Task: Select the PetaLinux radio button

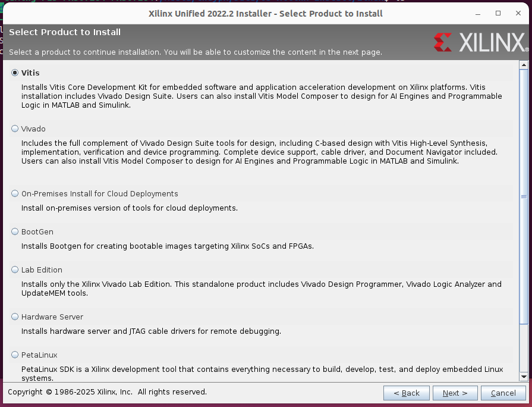Action: click(15, 355)
